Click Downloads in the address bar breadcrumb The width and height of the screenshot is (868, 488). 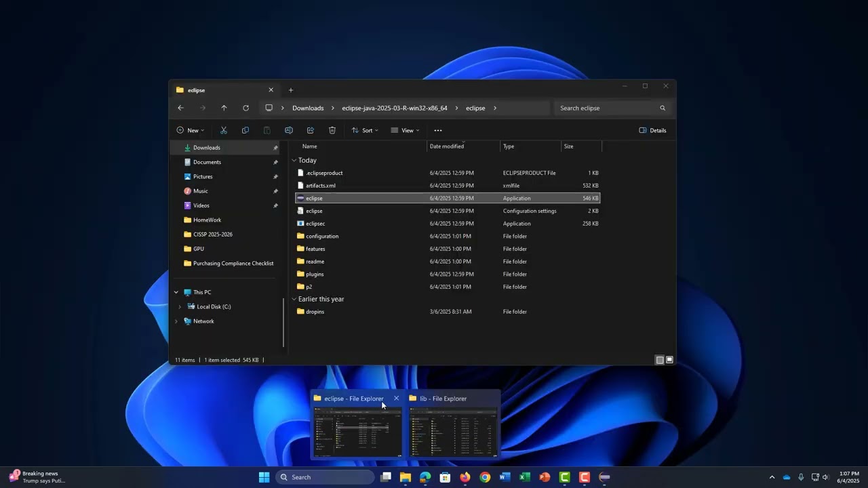tap(308, 108)
